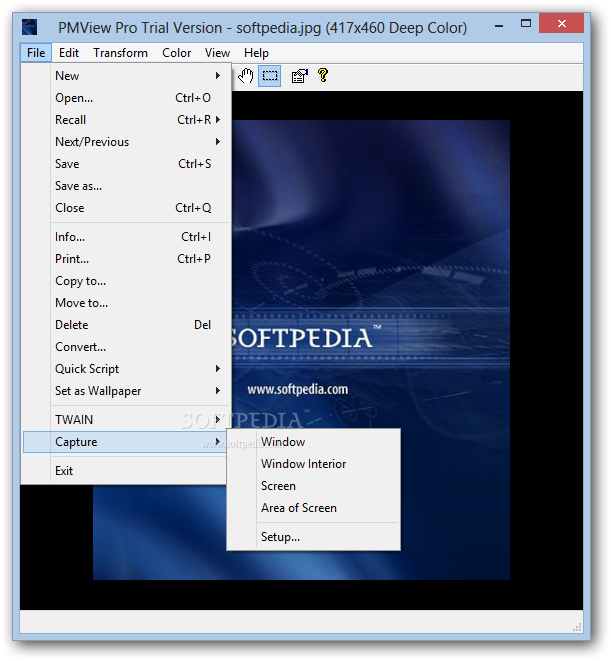
Task: Maximize the PMView window
Action: 526,24
